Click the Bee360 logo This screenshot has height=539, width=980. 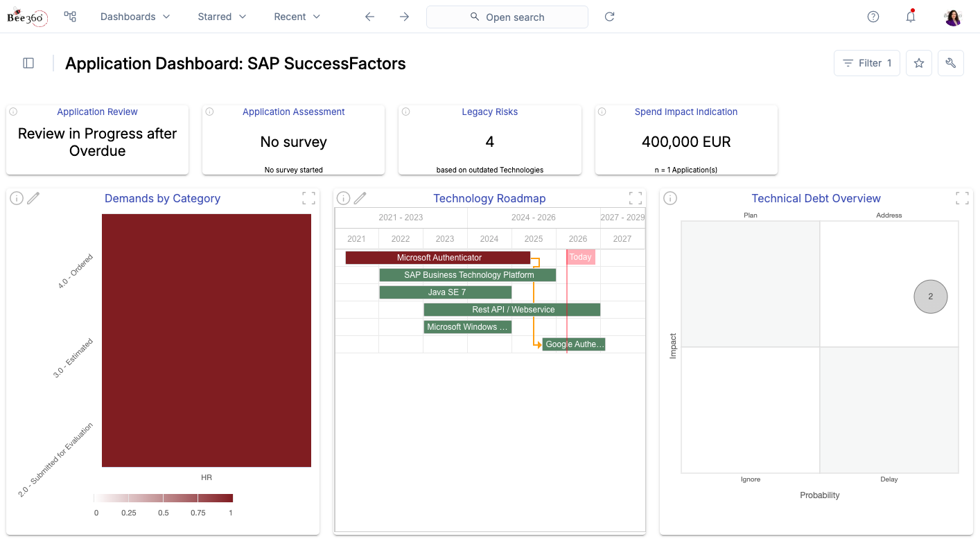click(x=27, y=17)
